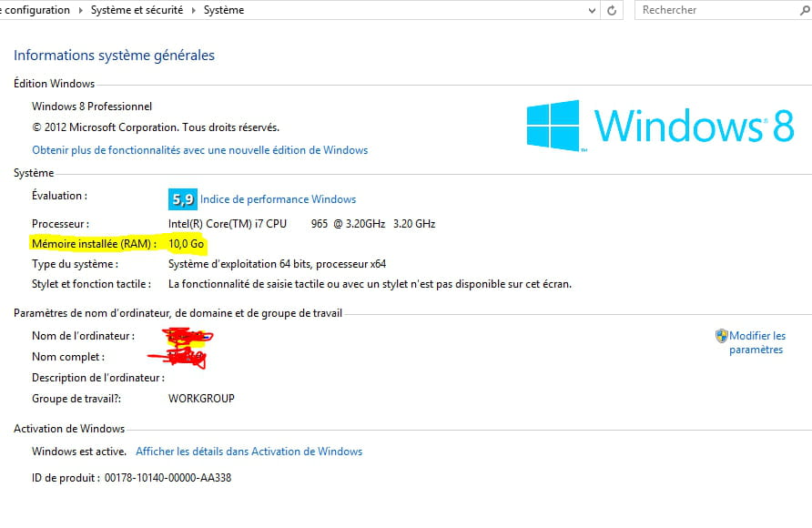This screenshot has height=528, width=812.
Task: Click the Activation de Windows section header
Action: pos(69,429)
